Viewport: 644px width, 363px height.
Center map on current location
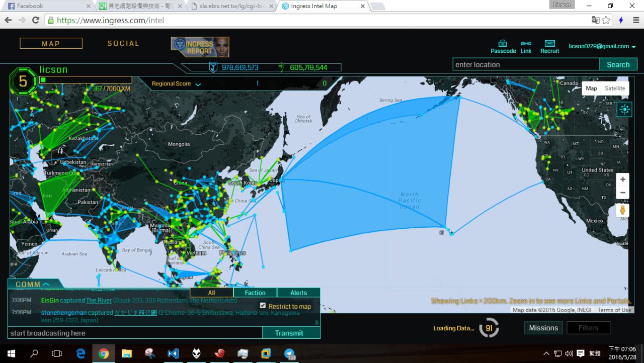click(x=624, y=109)
